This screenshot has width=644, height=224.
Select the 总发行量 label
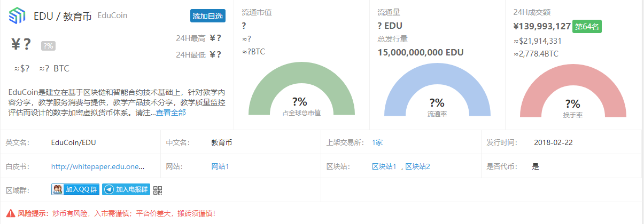[x=392, y=38]
